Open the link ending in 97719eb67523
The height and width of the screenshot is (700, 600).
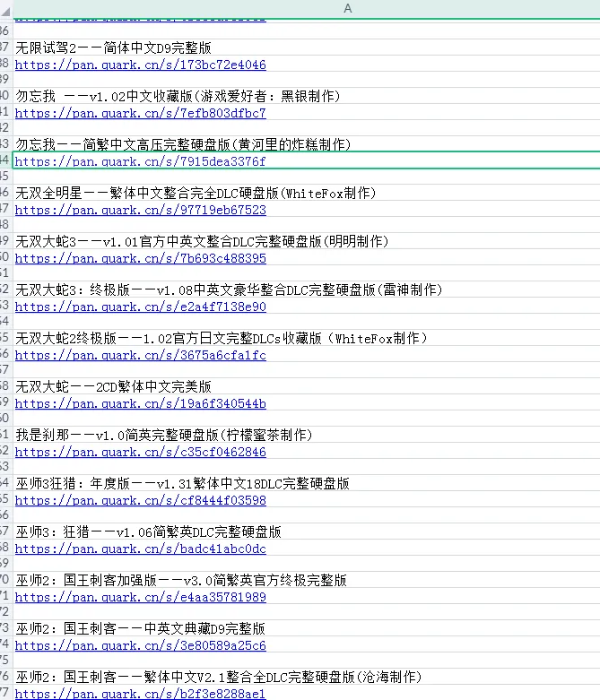tap(140, 210)
